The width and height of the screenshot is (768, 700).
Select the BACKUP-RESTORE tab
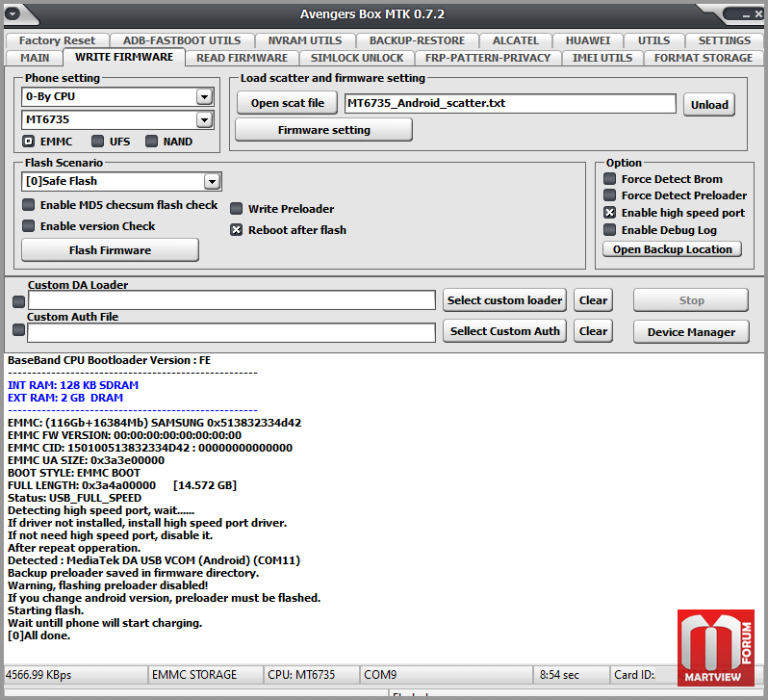417,40
